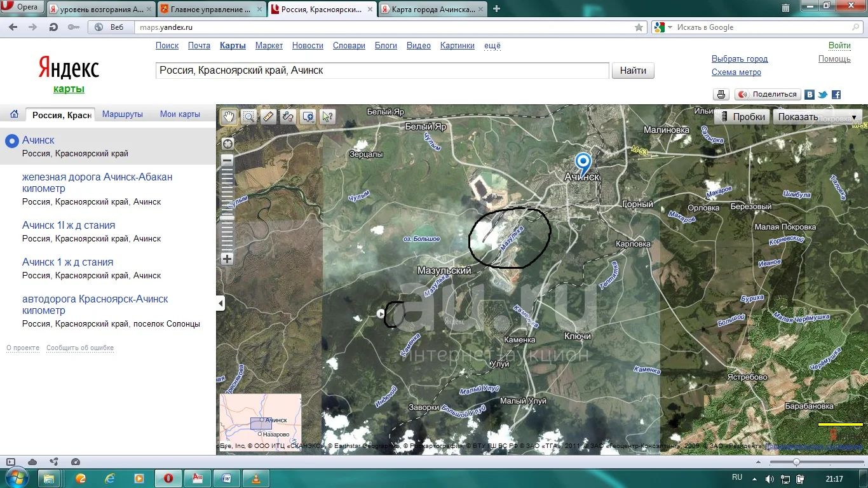Toggle the Пробки traffic layer button
This screenshot has width=868, height=488.
pyautogui.click(x=742, y=117)
